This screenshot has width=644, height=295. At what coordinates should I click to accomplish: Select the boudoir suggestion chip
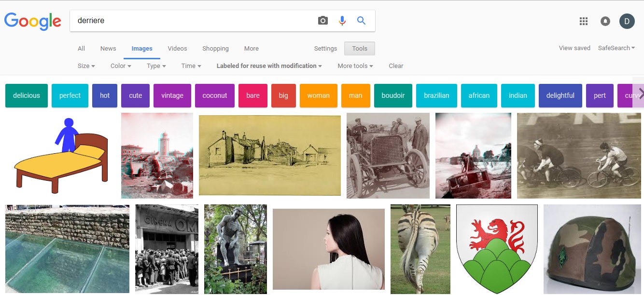(x=393, y=95)
